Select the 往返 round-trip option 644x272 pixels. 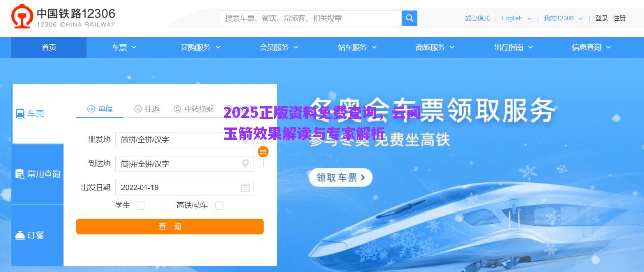pyautogui.click(x=147, y=109)
